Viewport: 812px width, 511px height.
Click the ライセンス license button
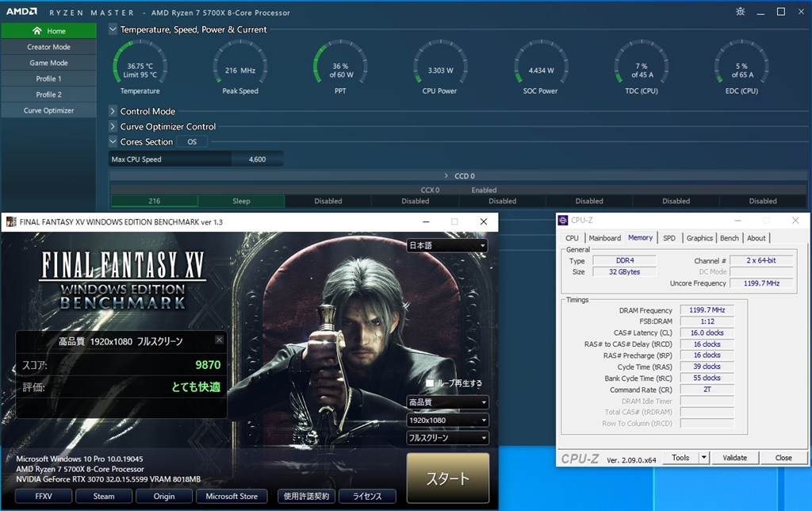tap(367, 496)
